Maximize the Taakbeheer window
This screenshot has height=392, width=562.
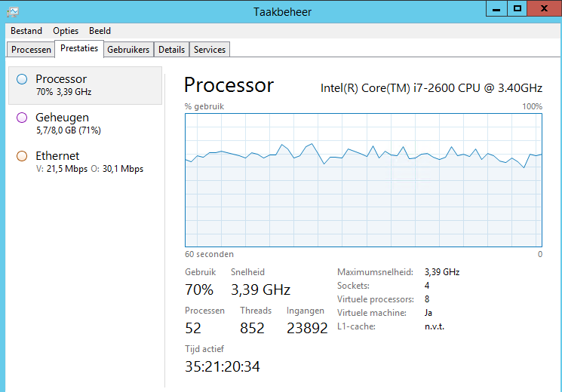point(517,8)
